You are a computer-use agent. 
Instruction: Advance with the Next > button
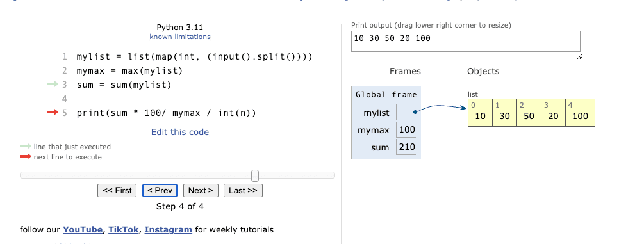[201, 191]
